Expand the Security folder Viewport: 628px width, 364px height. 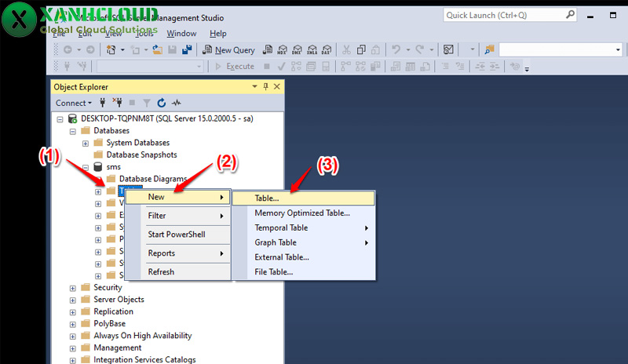pyautogui.click(x=72, y=288)
